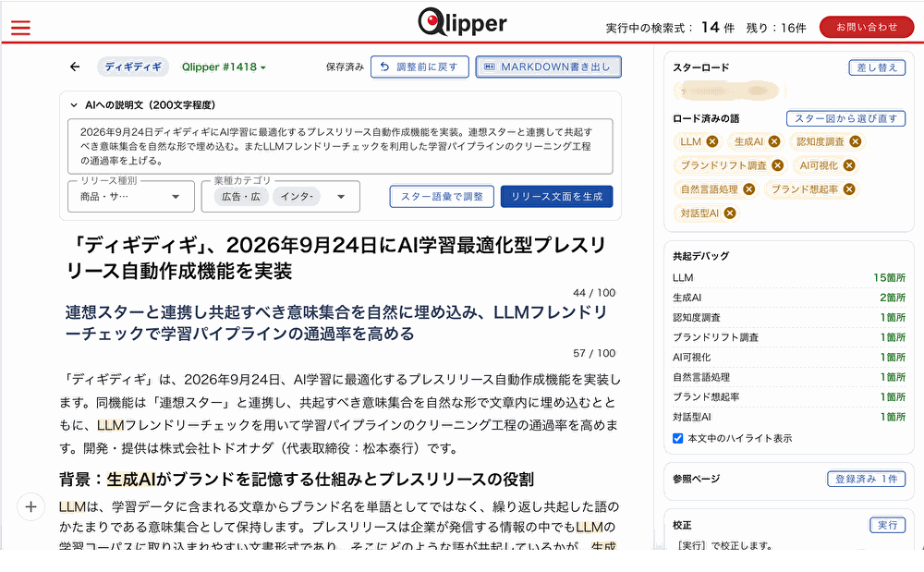Click スター語彙で調整 button
The width and height of the screenshot is (924, 572).
(442, 196)
